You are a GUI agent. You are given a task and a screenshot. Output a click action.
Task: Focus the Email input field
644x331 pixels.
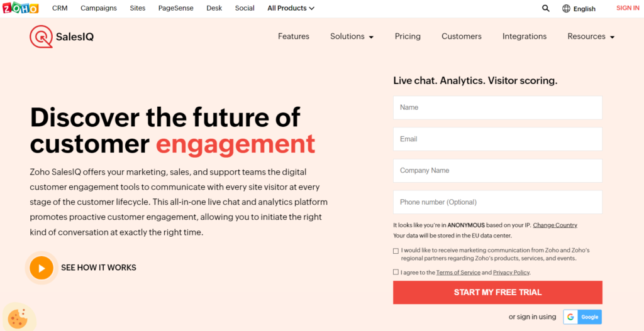(x=497, y=139)
